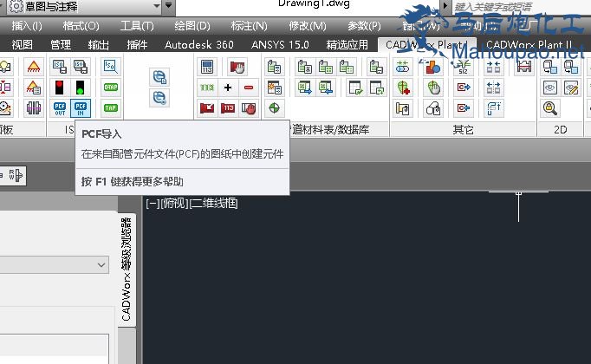Click the green TAP icon
Screen dimensions: 591x364
tap(110, 108)
